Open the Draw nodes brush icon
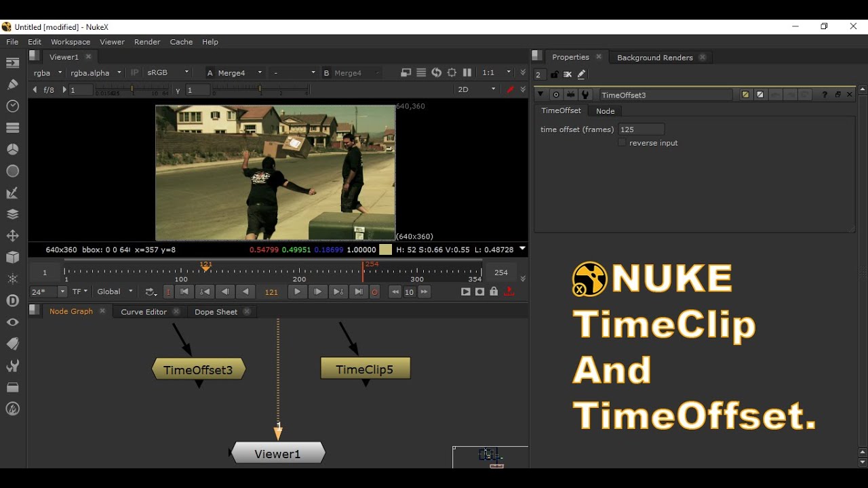 12,85
